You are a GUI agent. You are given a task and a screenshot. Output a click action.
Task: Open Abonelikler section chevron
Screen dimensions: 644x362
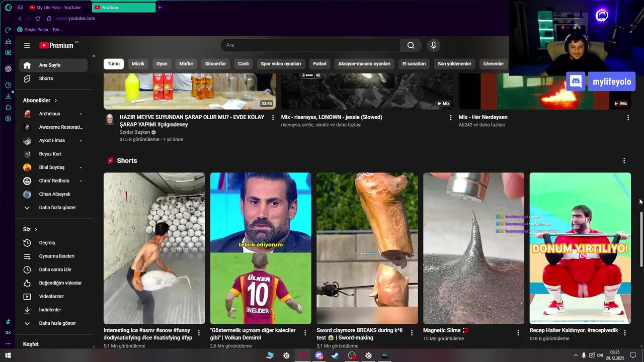click(56, 101)
